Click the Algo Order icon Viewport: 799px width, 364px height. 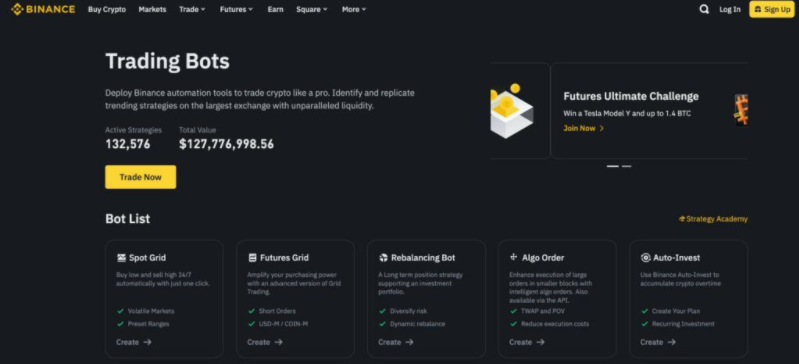coord(514,257)
